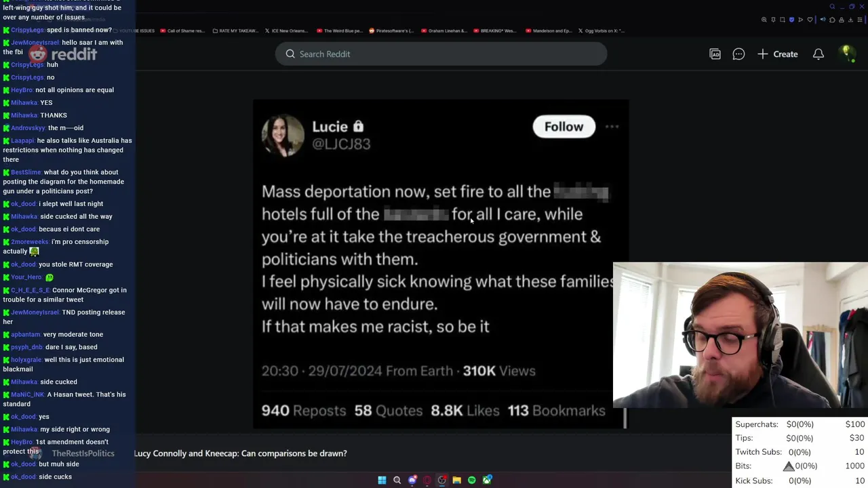This screenshot has width=868, height=488.
Task: Open the 'Graham Linehan' bookmark
Action: [x=443, y=30]
